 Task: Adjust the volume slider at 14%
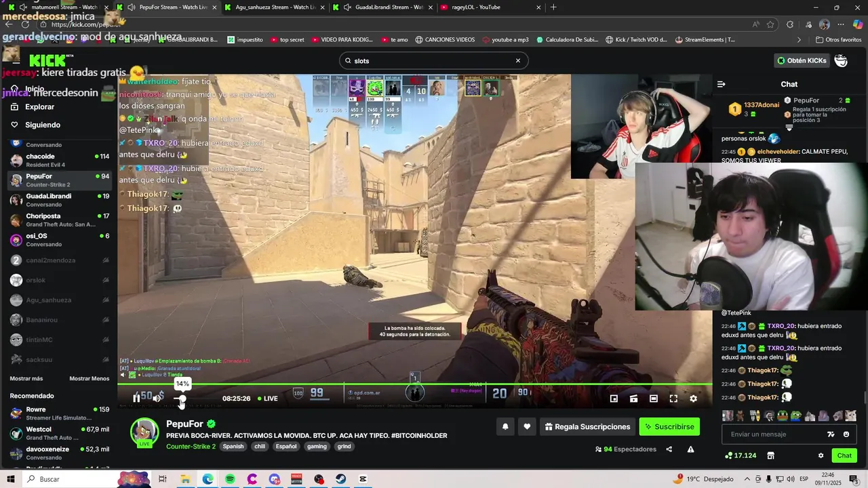182,399
